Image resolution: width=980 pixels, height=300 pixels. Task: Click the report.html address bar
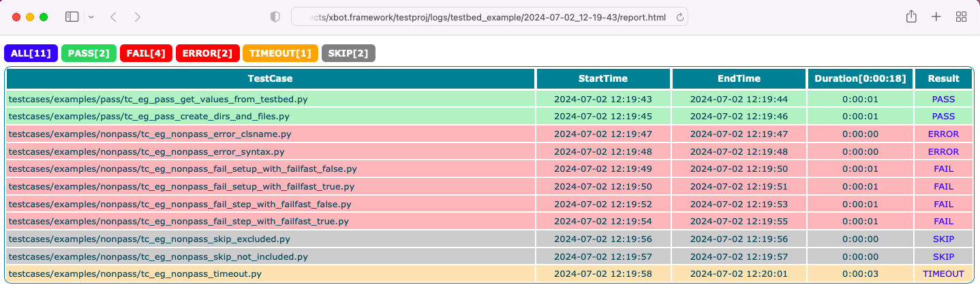[x=489, y=17]
